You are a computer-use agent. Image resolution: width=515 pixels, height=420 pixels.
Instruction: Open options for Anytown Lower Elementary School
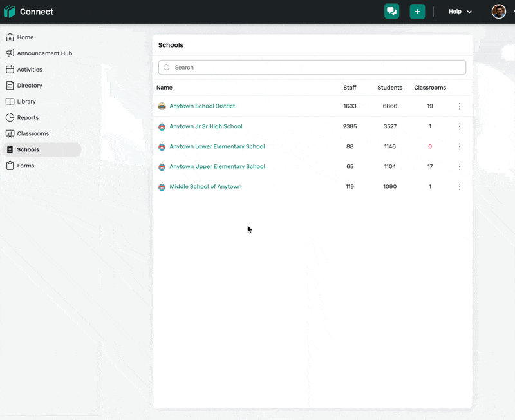coord(460,146)
